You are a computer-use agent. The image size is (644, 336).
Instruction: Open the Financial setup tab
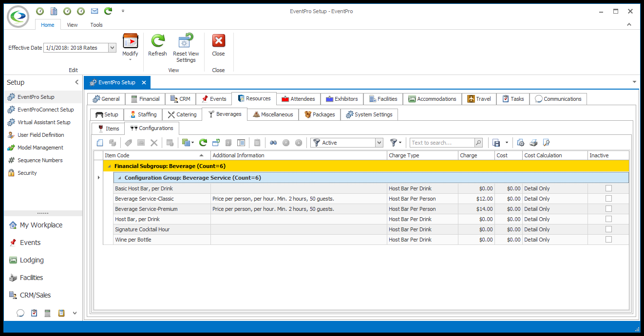point(145,99)
